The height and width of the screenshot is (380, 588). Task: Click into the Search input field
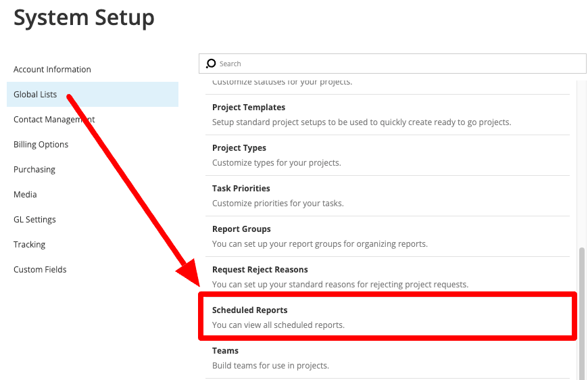pos(392,64)
